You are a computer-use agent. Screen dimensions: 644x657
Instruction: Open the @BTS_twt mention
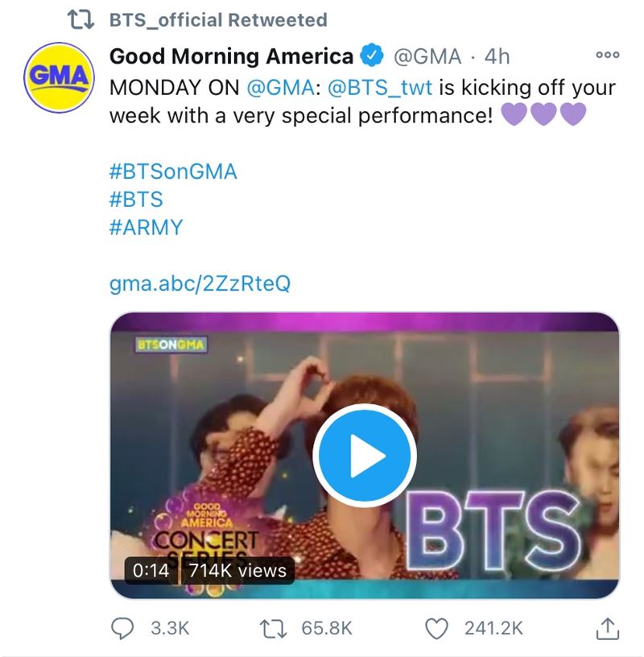[x=380, y=88]
